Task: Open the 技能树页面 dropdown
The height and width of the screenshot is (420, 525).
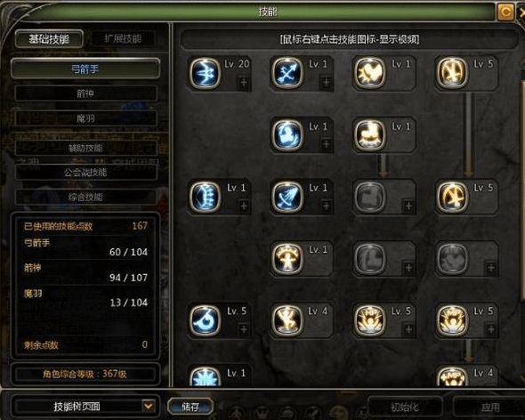Action: click(149, 407)
